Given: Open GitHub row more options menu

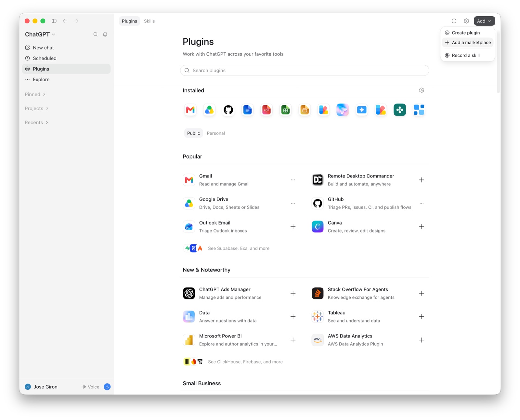Looking at the screenshot, I should (x=422, y=203).
